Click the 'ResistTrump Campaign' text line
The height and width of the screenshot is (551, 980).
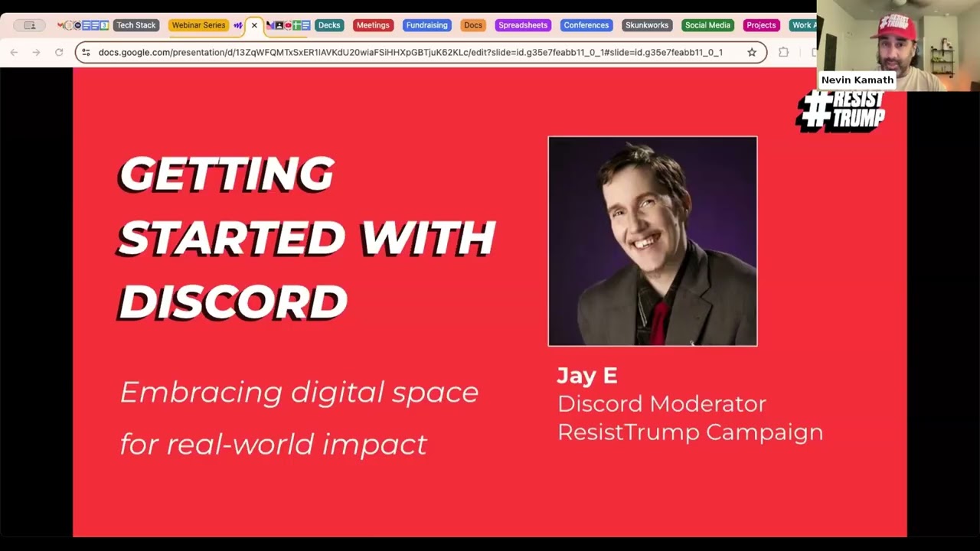(690, 432)
